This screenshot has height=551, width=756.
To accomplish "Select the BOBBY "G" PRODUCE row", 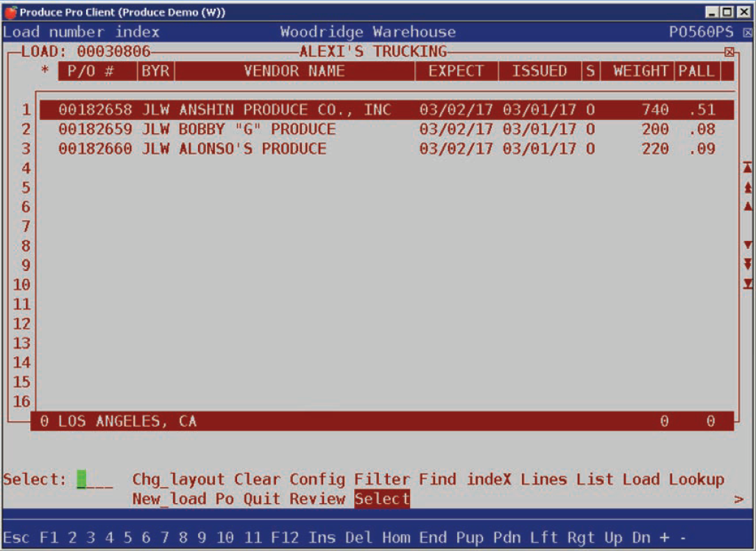I will [386, 130].
